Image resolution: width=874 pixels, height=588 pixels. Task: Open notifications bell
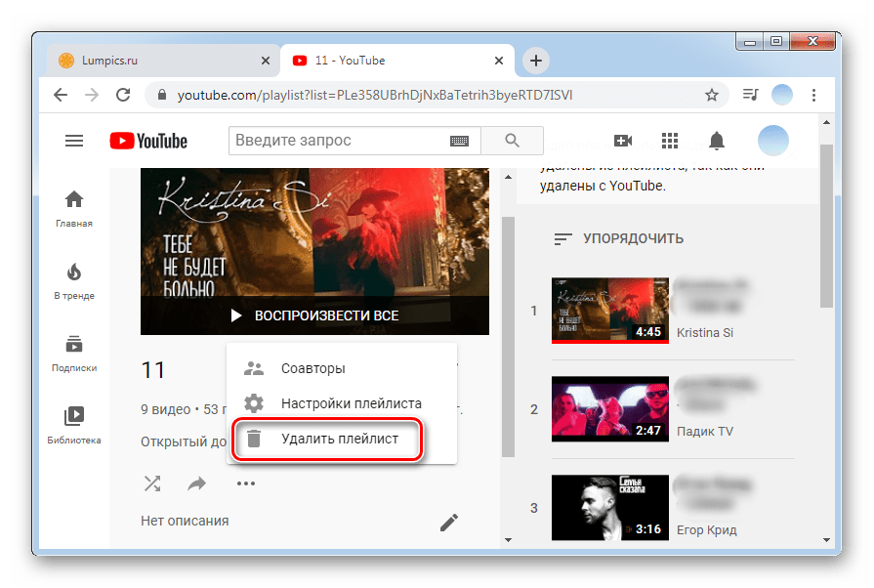tap(717, 141)
